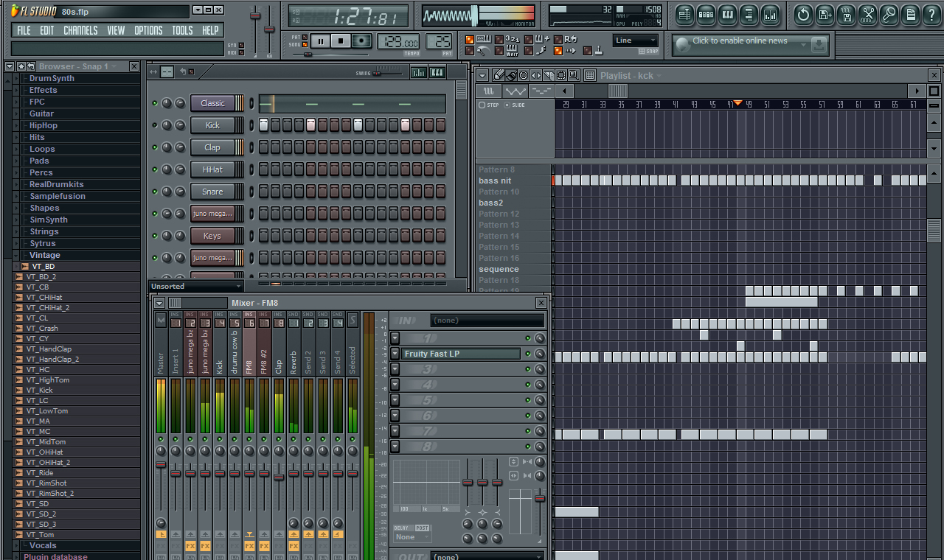Screen dimensions: 944x560
Task: Switch to PAT pattern mode
Action: (x=305, y=37)
